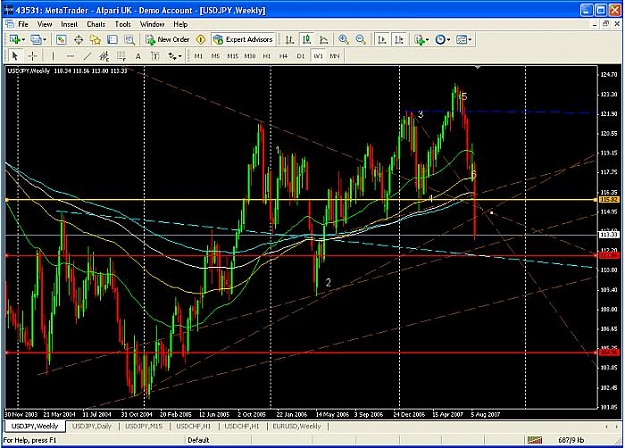The height and width of the screenshot is (448, 625).
Task: Switch to the USDJPY,Daily chart tab
Action: click(x=92, y=426)
